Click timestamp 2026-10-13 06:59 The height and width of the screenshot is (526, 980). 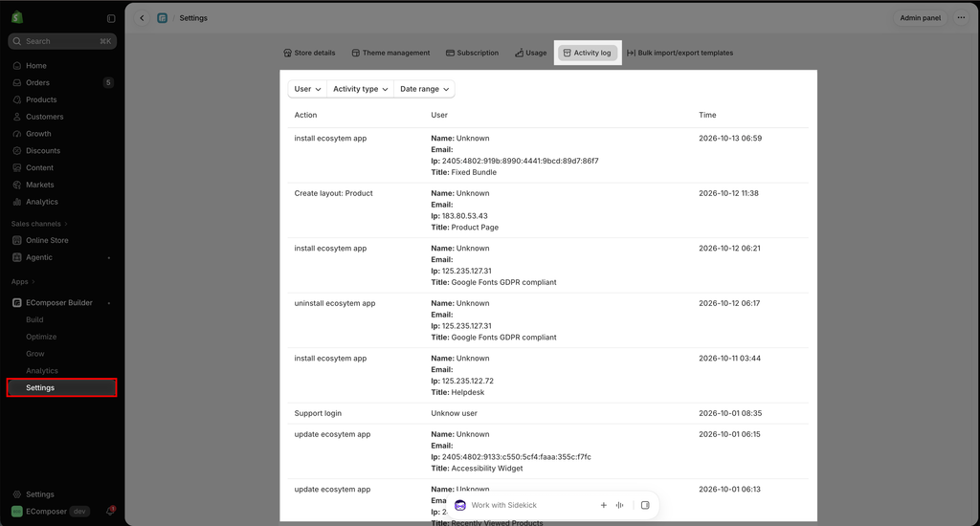(730, 139)
